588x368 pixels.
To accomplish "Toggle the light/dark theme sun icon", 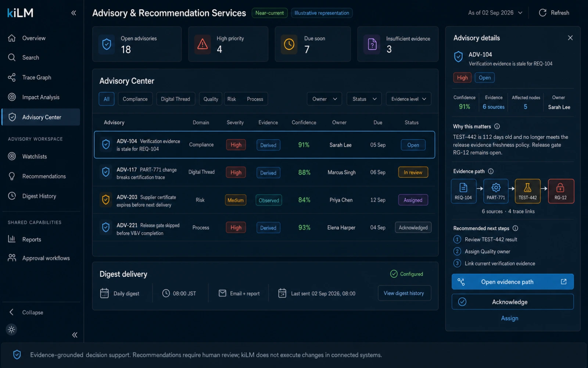I will [11, 329].
